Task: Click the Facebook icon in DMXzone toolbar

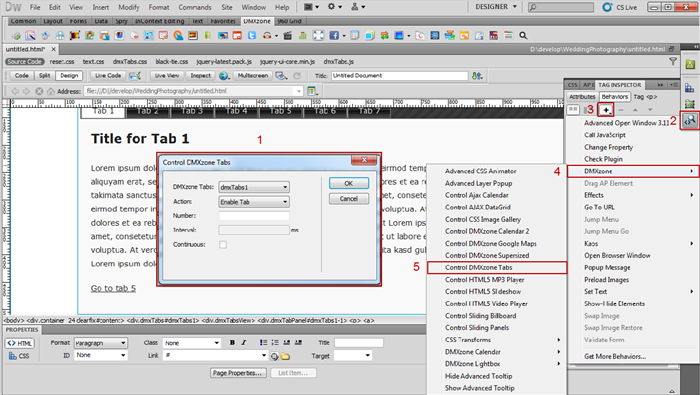Action: [333, 35]
